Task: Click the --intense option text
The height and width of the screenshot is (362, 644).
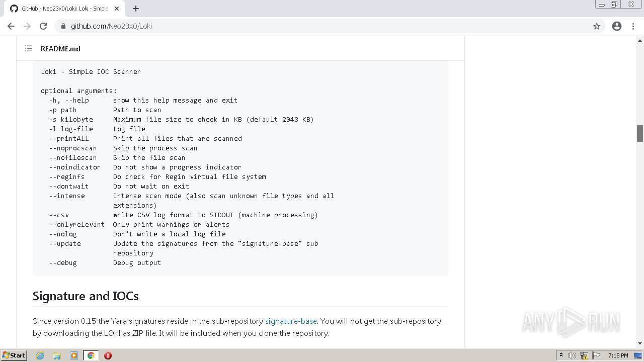Action: coord(67,196)
